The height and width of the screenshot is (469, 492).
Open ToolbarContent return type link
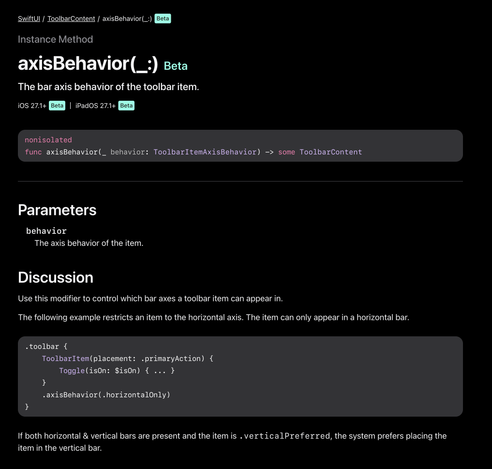point(330,152)
